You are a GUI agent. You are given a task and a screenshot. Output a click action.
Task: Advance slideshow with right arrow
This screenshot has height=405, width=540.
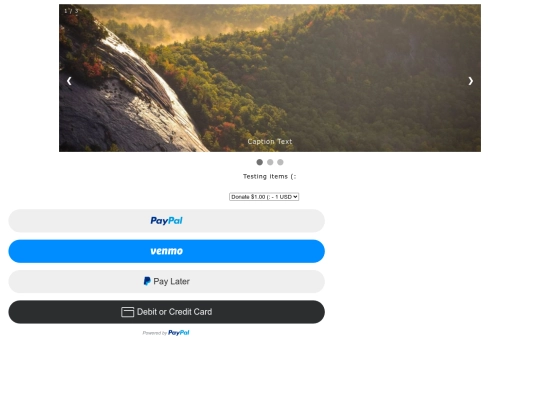(x=470, y=81)
